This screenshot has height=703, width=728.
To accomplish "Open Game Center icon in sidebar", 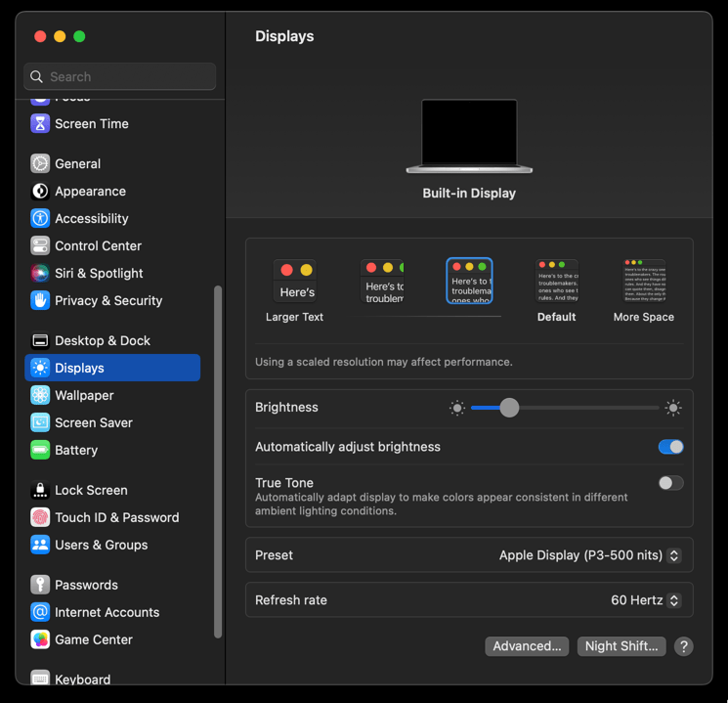I will click(x=40, y=640).
